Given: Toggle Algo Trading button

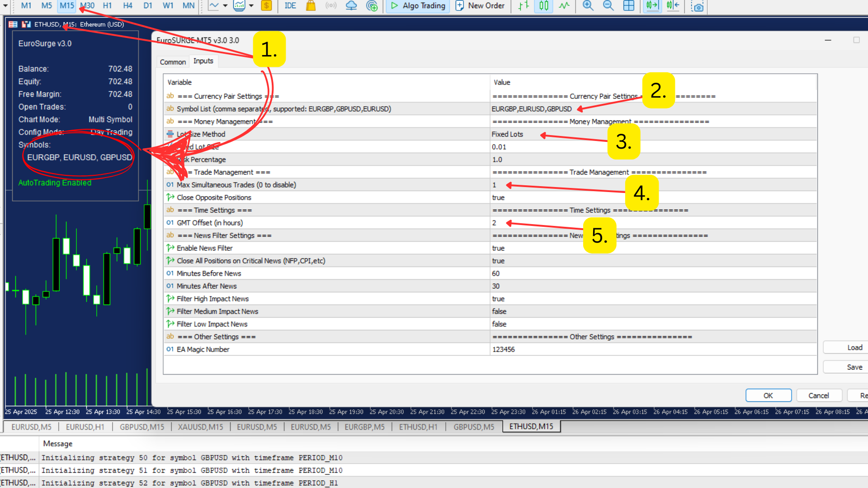Looking at the screenshot, I should tap(418, 6).
